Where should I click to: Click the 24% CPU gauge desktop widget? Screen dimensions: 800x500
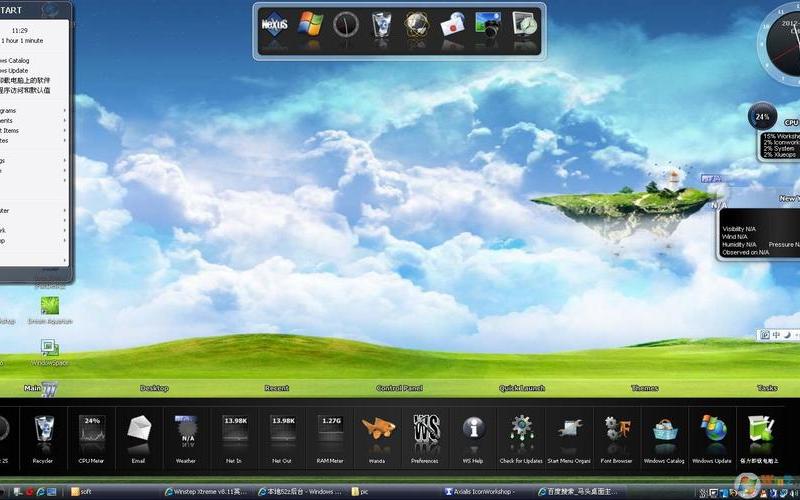pos(762,117)
